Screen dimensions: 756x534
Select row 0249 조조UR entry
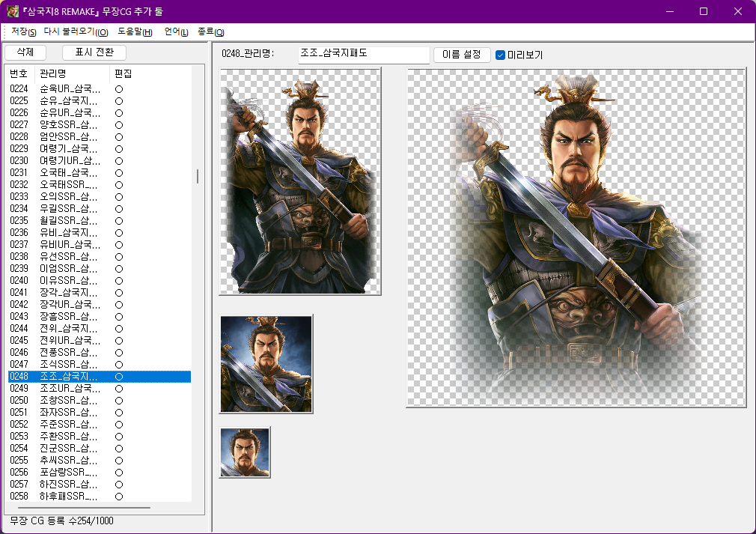click(100, 388)
